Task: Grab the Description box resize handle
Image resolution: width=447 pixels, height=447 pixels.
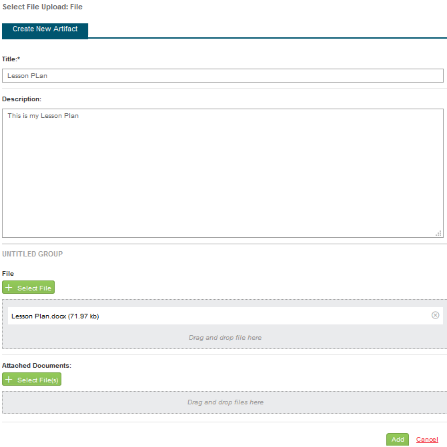Action: tap(439, 233)
